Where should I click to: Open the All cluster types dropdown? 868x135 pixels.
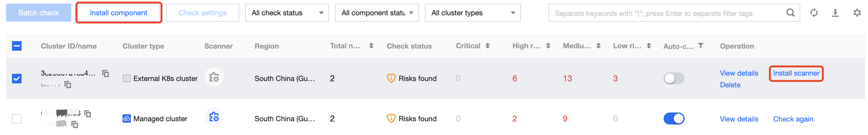pos(472,13)
